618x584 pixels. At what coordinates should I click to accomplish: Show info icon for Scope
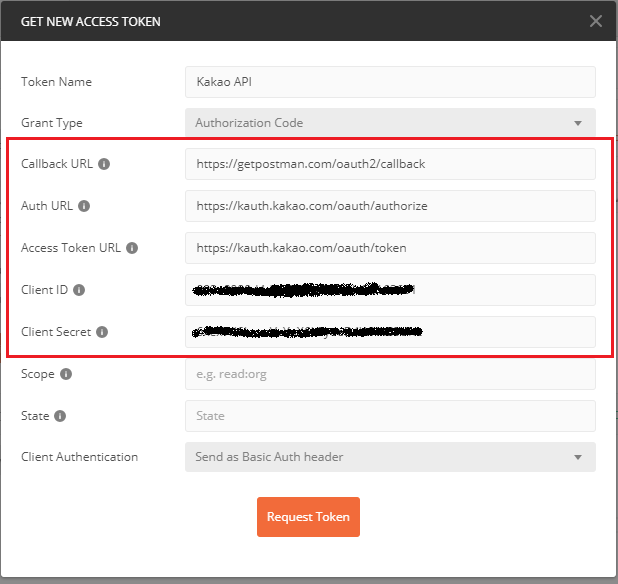[x=66, y=374]
